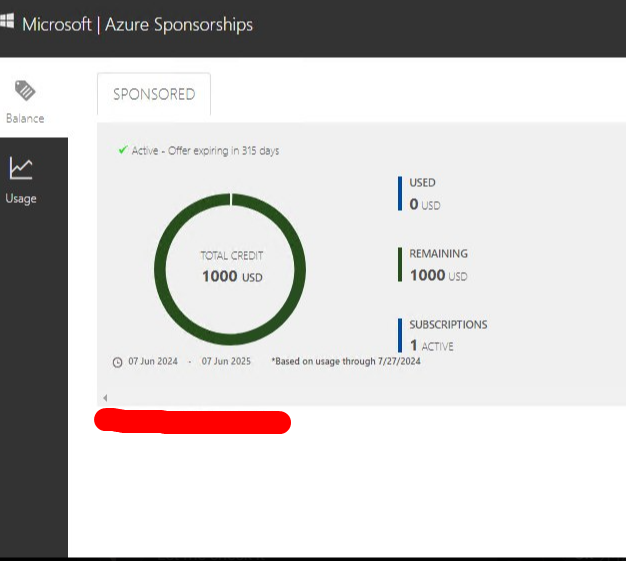Click the 07 Jun 2025 end date
The height and width of the screenshot is (561, 626).
coord(226,361)
